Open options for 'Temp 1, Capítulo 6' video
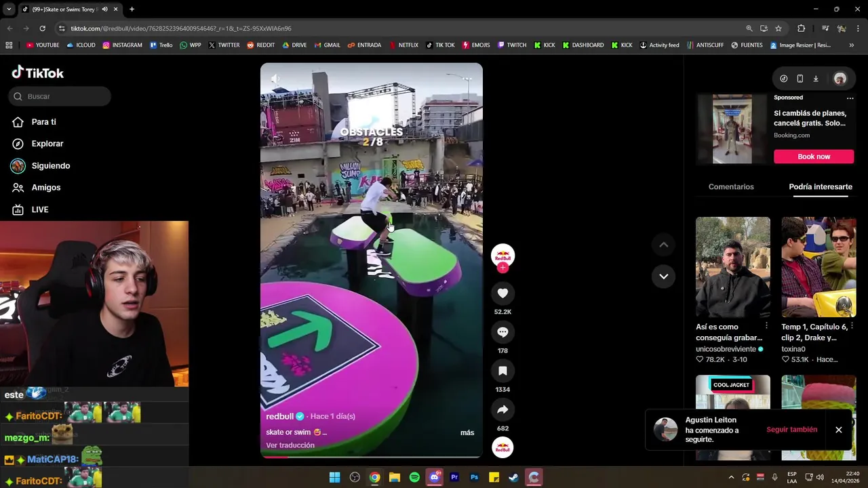Viewport: 868px width, 488px height. pos(852,327)
